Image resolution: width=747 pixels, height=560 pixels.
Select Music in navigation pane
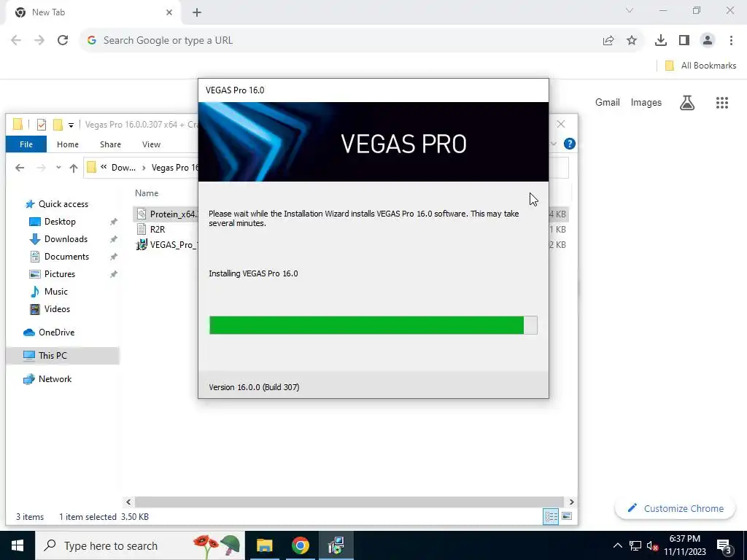click(55, 292)
